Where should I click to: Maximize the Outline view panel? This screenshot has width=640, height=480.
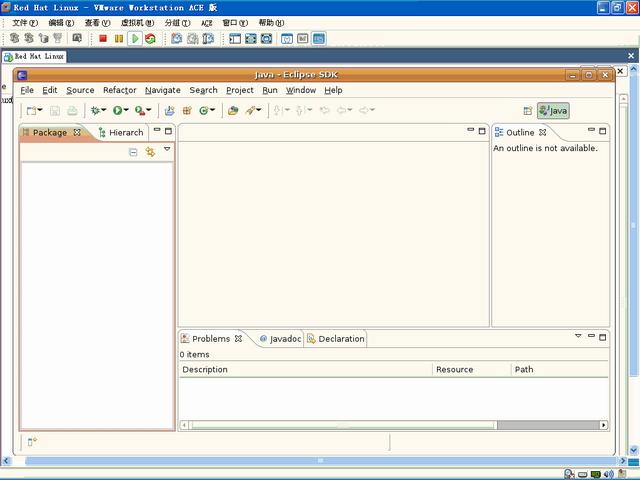tap(603, 131)
